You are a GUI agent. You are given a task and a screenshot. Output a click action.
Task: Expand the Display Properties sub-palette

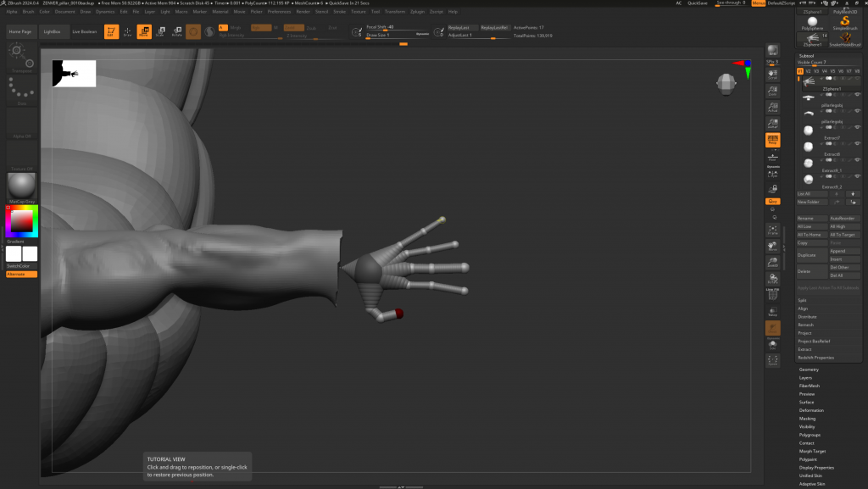(816, 468)
